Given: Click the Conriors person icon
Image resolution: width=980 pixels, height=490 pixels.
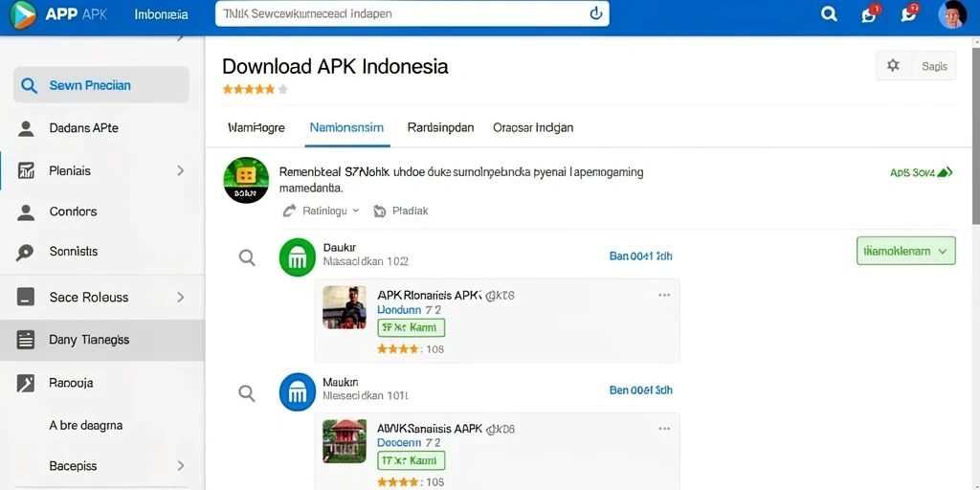Looking at the screenshot, I should tap(26, 212).
